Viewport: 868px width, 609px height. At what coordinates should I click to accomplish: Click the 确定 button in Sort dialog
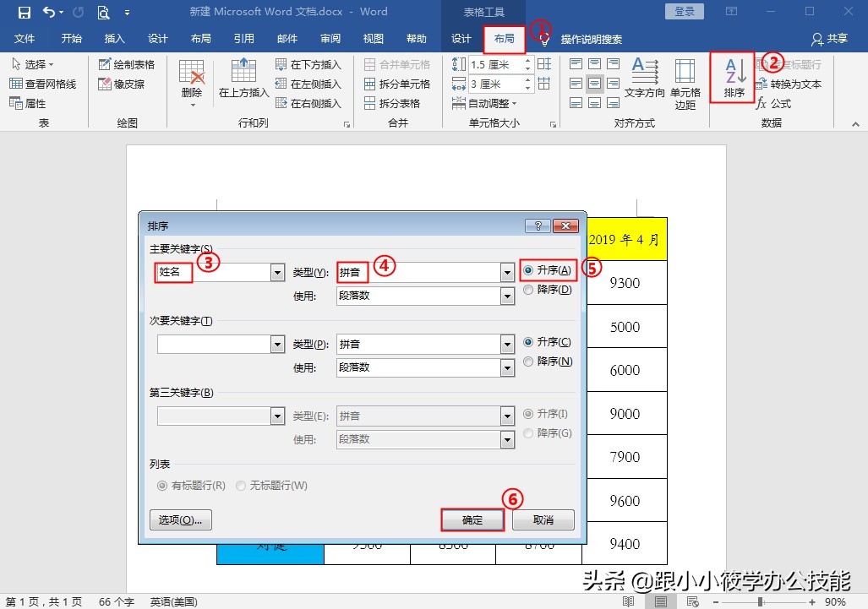pyautogui.click(x=472, y=519)
